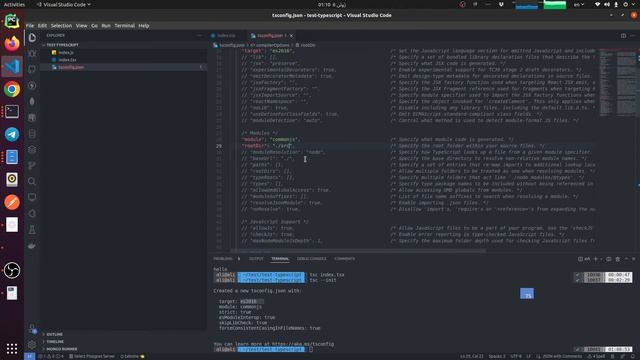Launch Google Chrome from the dock
Image resolution: width=640 pixels, height=360 pixels.
click(x=12, y=89)
